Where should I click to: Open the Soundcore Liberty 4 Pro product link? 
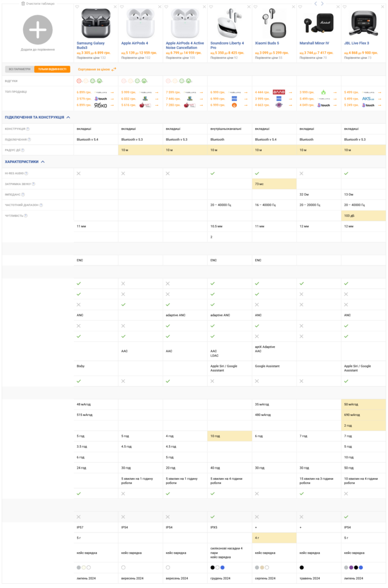coord(227,46)
